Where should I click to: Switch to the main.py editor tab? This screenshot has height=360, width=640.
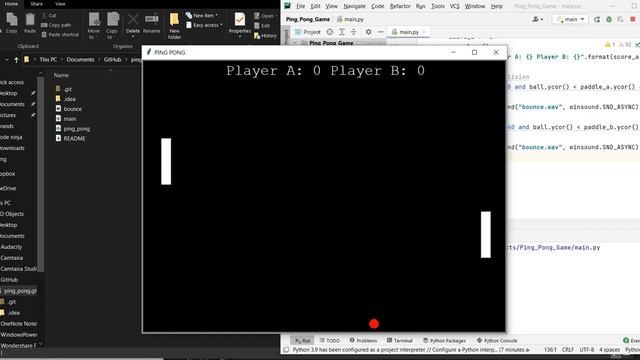pos(408,32)
